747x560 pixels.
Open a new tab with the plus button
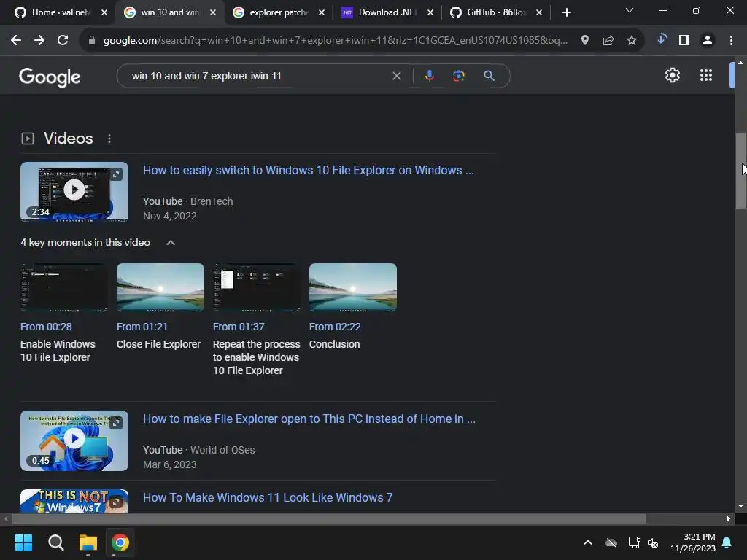[566, 12]
